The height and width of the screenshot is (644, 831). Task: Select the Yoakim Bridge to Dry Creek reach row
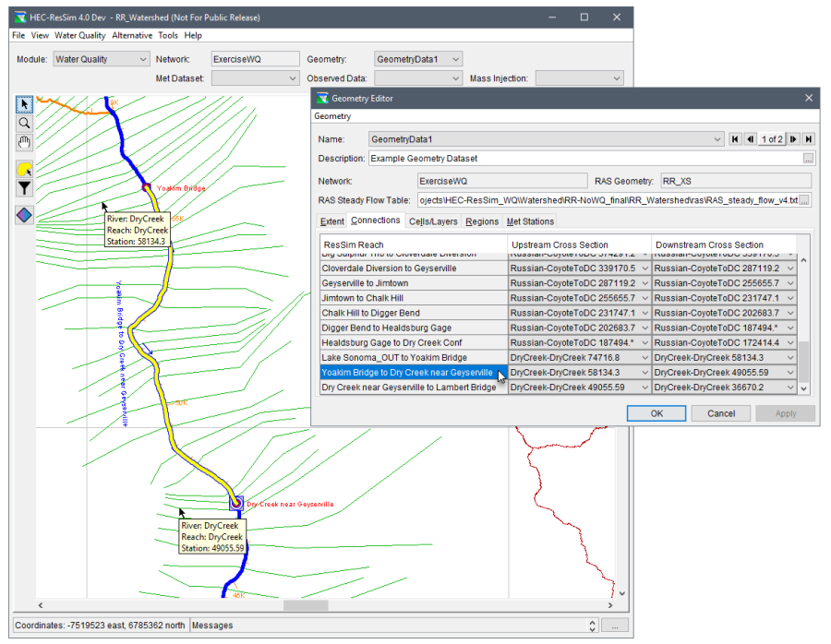pos(414,373)
